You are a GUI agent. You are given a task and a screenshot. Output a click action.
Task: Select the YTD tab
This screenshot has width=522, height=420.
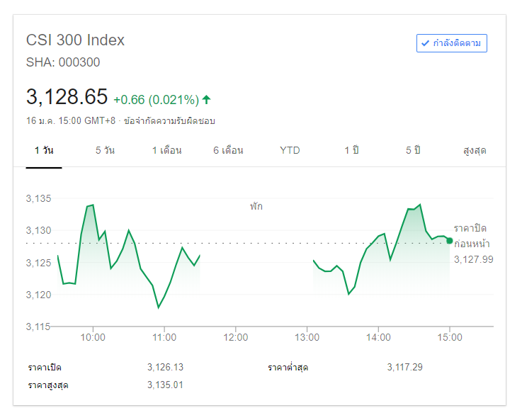pos(290,150)
